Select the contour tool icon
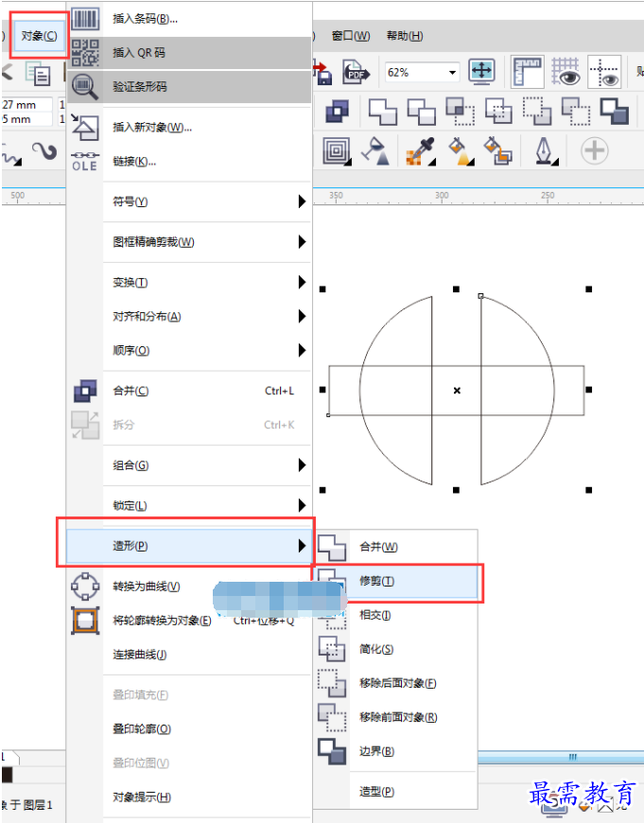This screenshot has width=644, height=823. click(x=337, y=151)
